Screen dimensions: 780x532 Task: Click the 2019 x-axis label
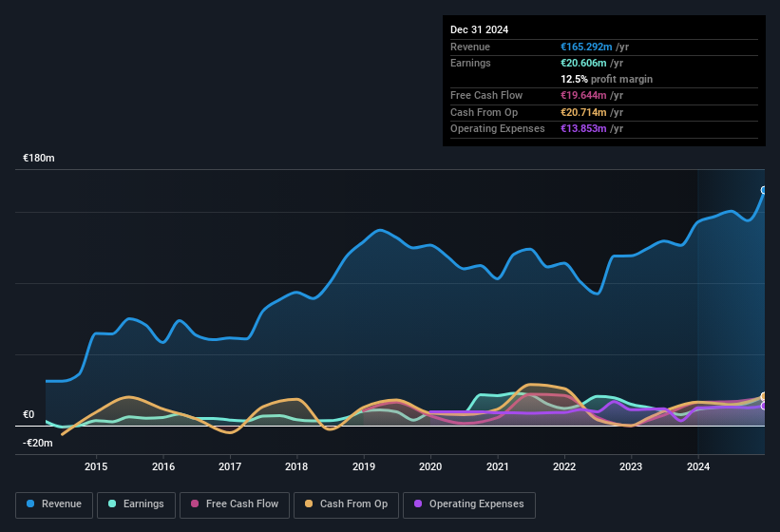click(x=364, y=466)
